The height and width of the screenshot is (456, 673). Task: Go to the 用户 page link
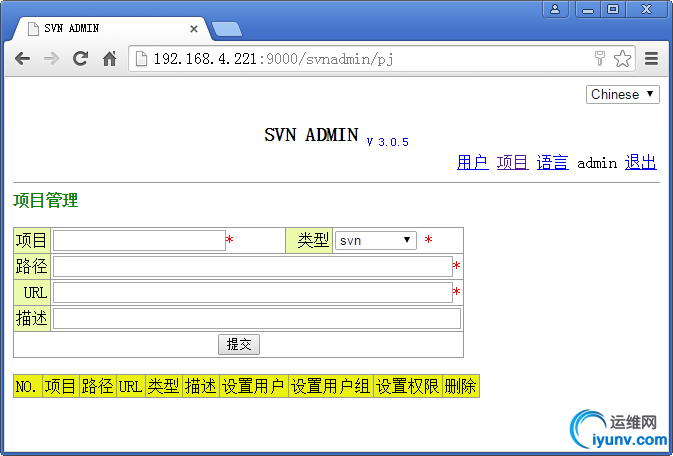[x=473, y=162]
